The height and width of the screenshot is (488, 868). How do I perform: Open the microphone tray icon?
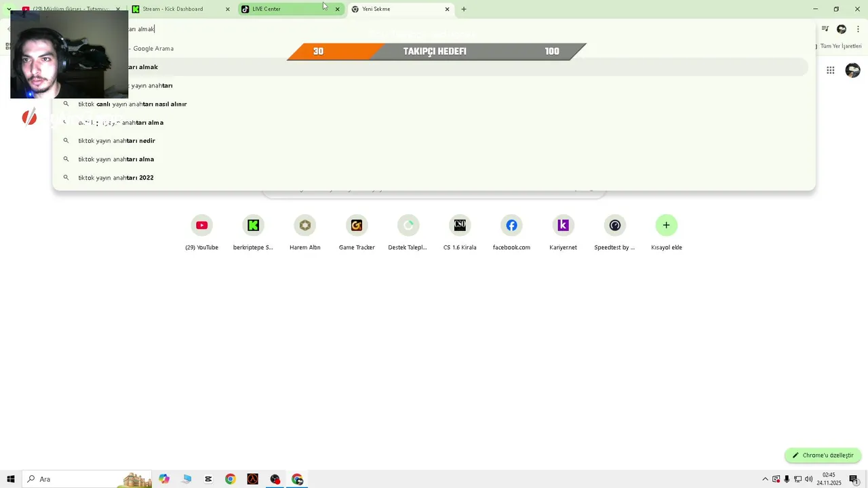click(787, 479)
